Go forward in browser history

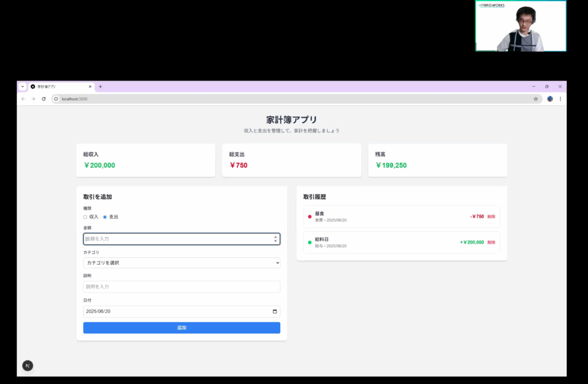(x=33, y=99)
